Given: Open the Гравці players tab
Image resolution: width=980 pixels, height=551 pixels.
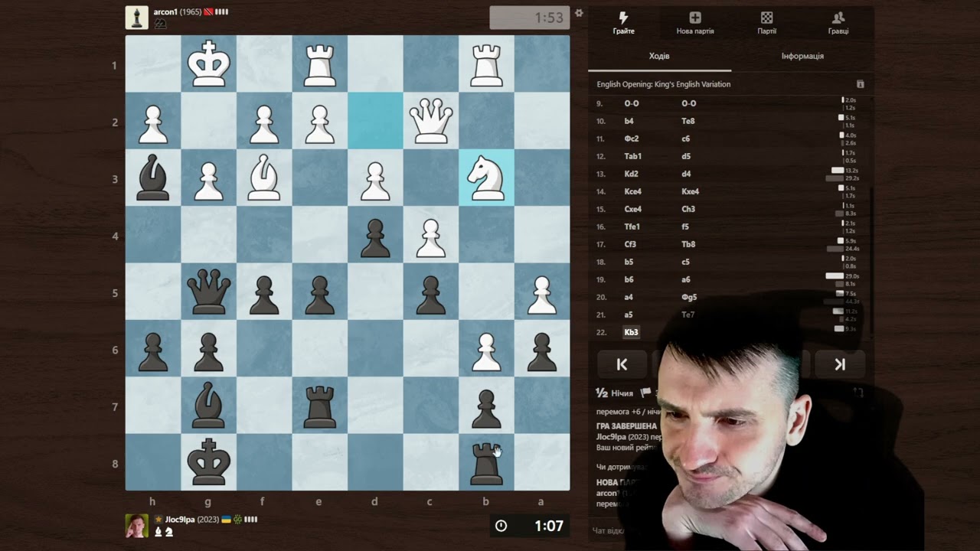Looking at the screenshot, I should click(x=838, y=23).
